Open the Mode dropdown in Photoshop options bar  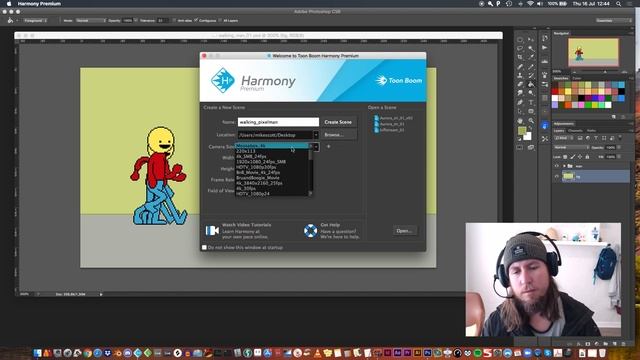pos(90,20)
